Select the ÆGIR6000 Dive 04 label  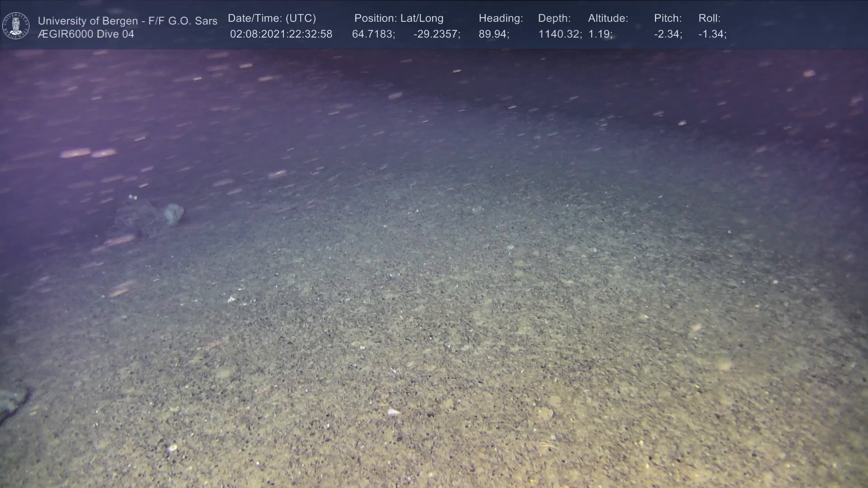[86, 34]
